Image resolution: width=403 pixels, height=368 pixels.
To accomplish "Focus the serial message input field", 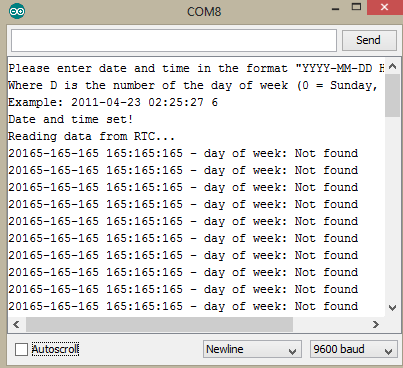I will 174,40.
